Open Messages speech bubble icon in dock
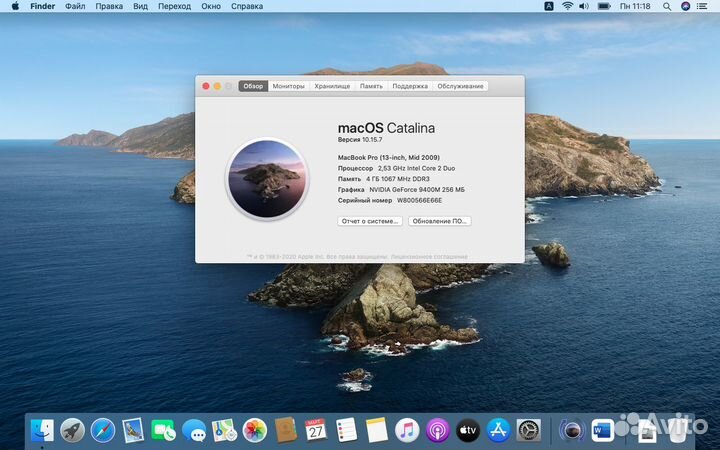 click(194, 431)
